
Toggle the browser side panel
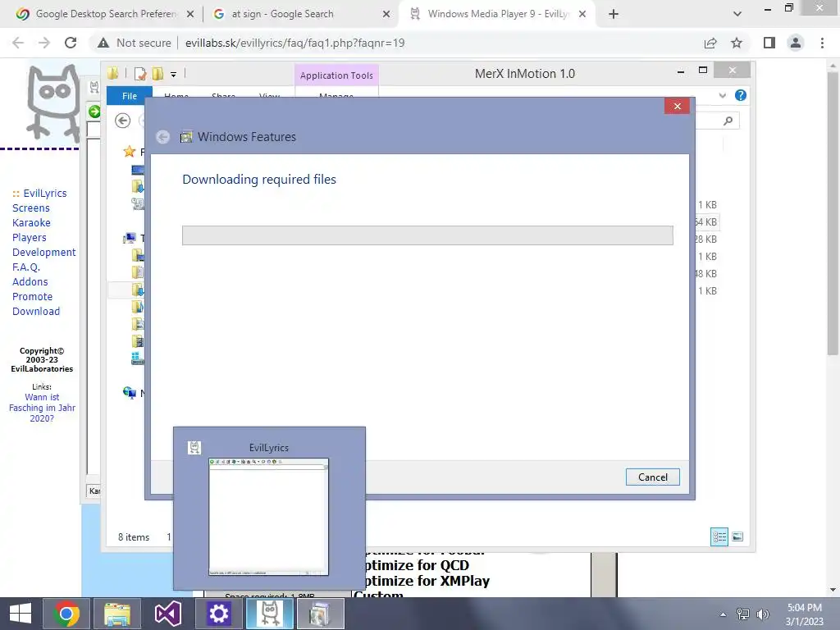[769, 43]
